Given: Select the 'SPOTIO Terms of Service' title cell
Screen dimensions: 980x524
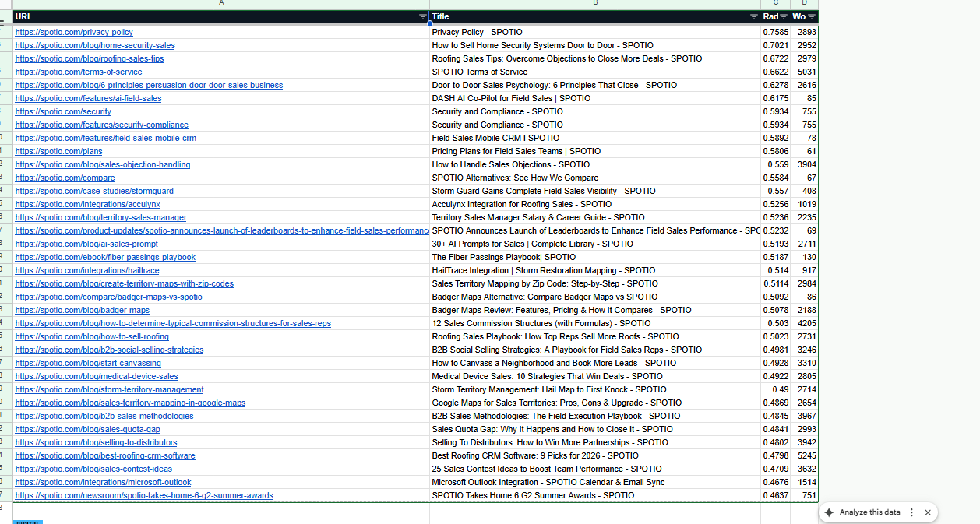Looking at the screenshot, I should tap(595, 72).
